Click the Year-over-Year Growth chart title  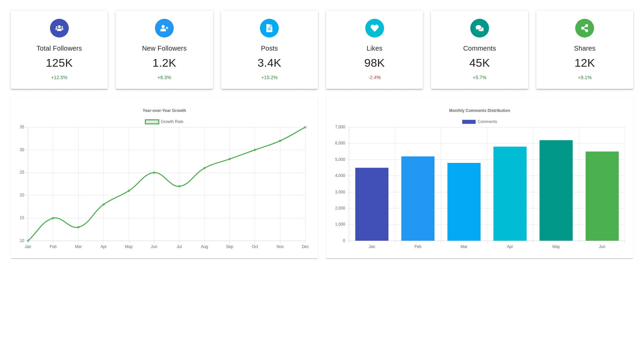click(164, 110)
